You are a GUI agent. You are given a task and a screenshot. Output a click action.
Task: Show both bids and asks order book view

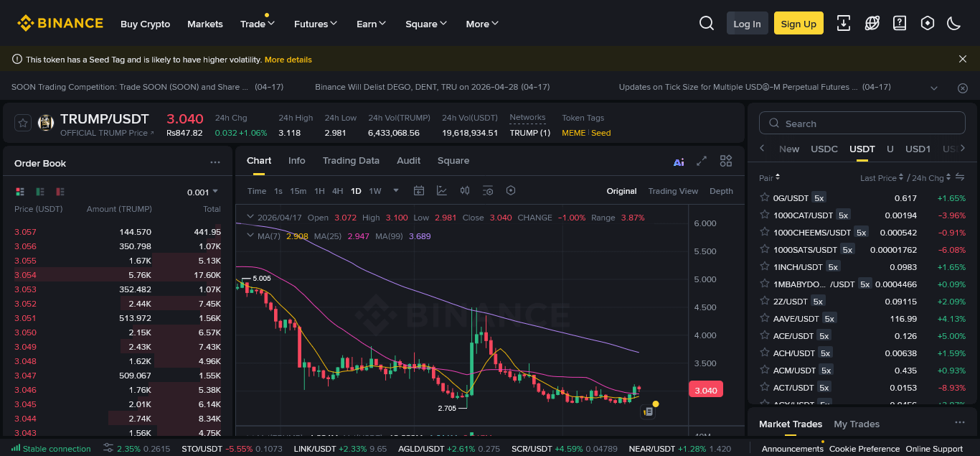pyautogui.click(x=20, y=192)
